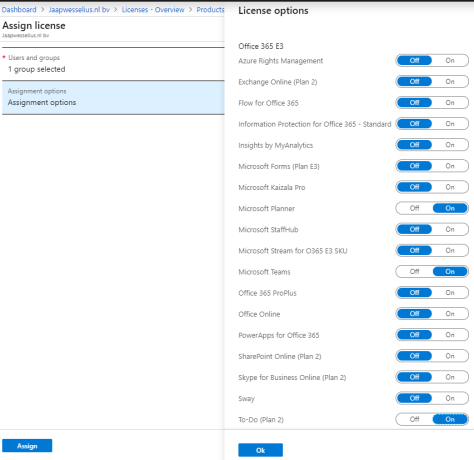Turn on PowerApps for Office 365

click(450, 335)
